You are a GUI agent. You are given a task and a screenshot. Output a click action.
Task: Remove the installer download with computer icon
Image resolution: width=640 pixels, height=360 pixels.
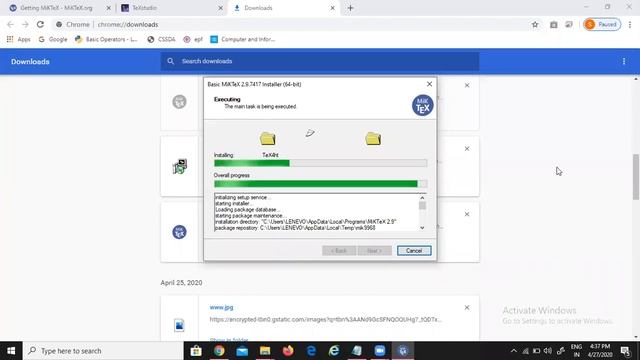click(x=467, y=149)
